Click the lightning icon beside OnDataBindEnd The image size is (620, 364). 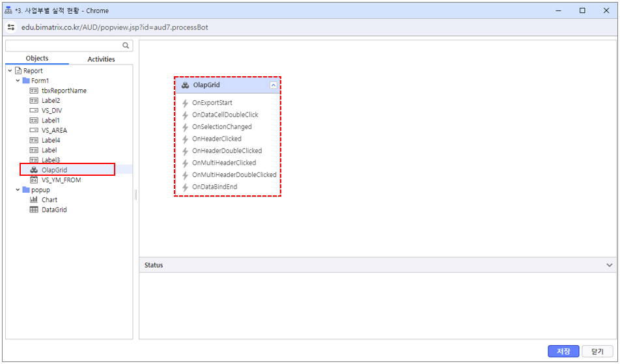point(186,187)
